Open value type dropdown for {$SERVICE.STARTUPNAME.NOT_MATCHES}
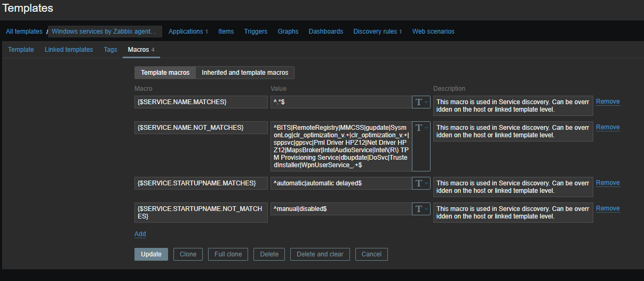Screen dimensions: 644x281 coord(421,209)
